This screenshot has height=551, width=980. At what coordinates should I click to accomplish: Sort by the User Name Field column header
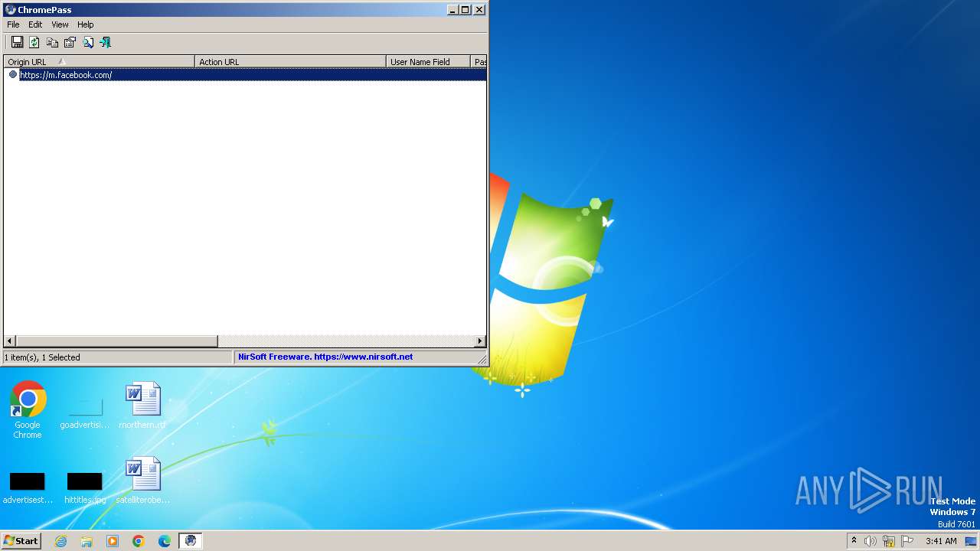pos(428,62)
